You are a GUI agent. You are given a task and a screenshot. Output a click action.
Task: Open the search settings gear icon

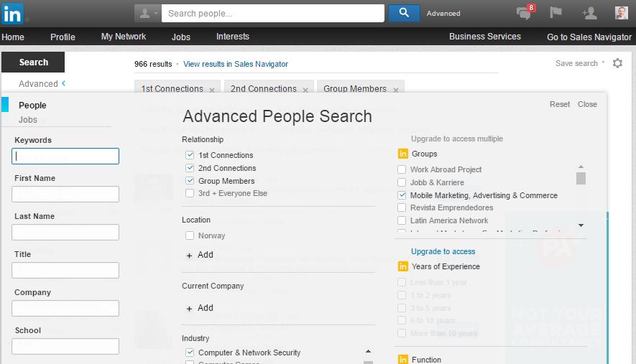(617, 63)
